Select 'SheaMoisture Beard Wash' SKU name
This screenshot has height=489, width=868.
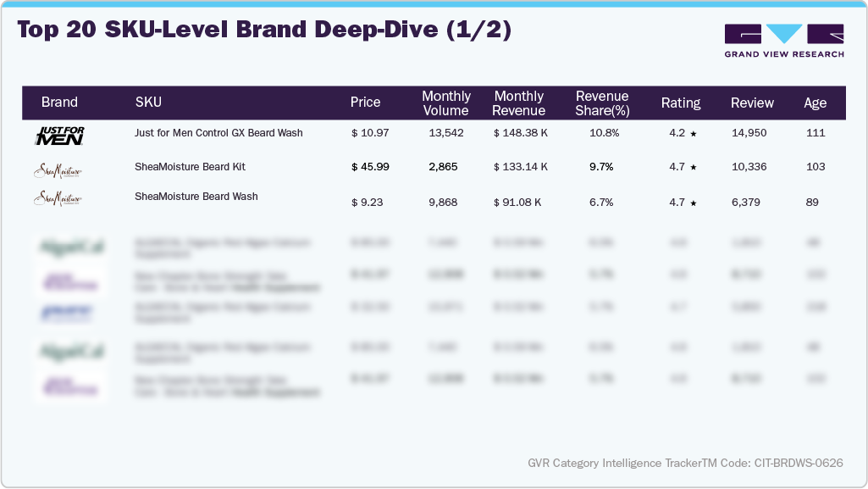click(196, 197)
